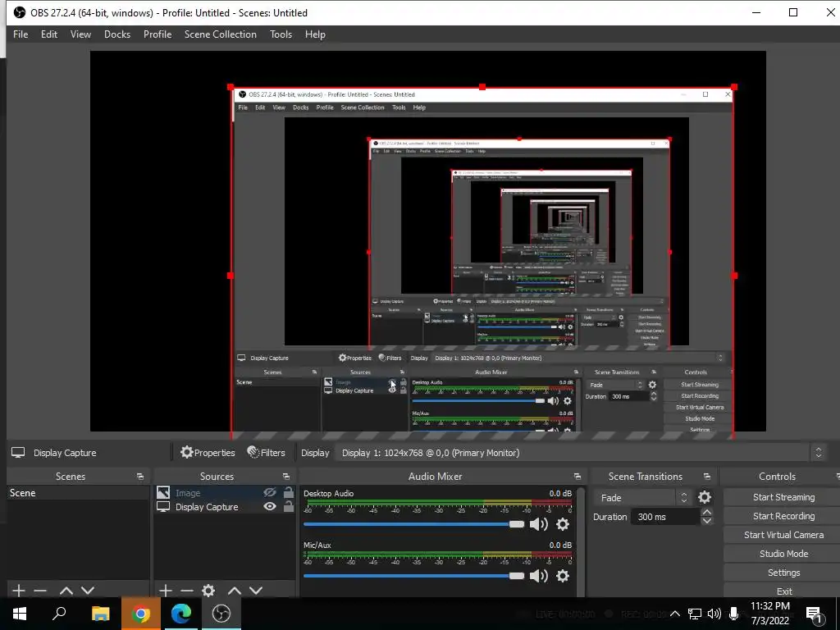
Task: Show hidden system tray icons
Action: tap(675, 614)
